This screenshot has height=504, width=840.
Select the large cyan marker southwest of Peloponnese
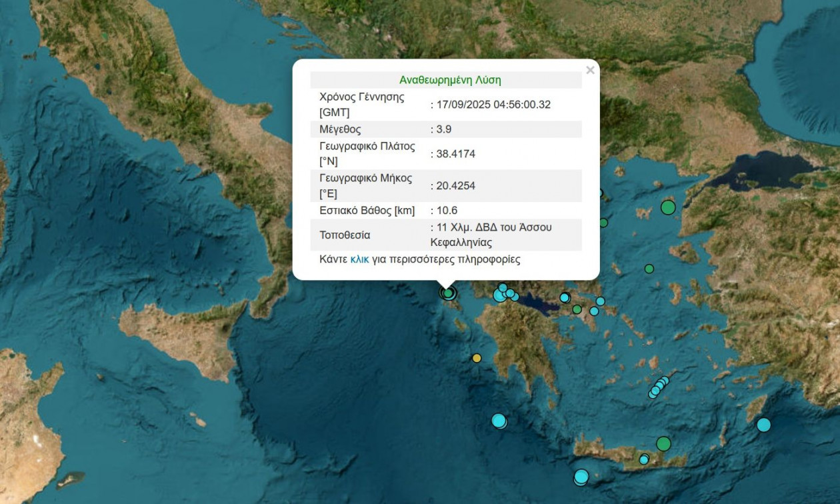[x=499, y=421]
